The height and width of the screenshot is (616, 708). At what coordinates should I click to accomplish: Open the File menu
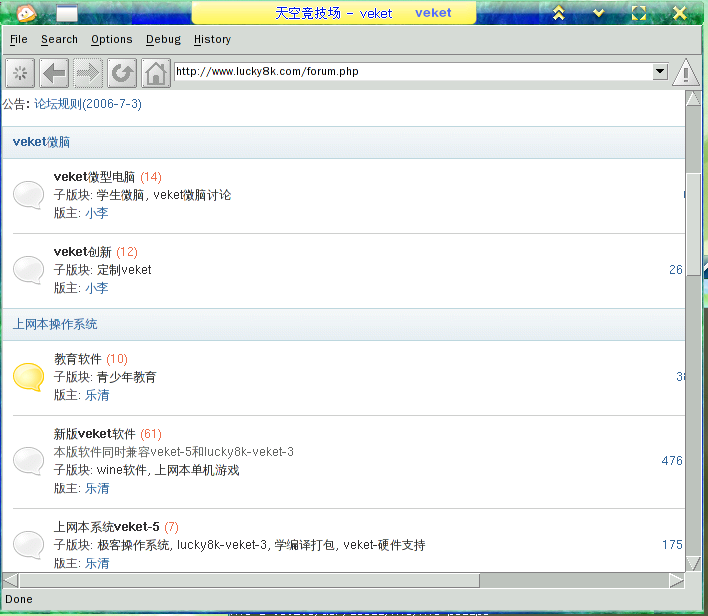tap(19, 39)
